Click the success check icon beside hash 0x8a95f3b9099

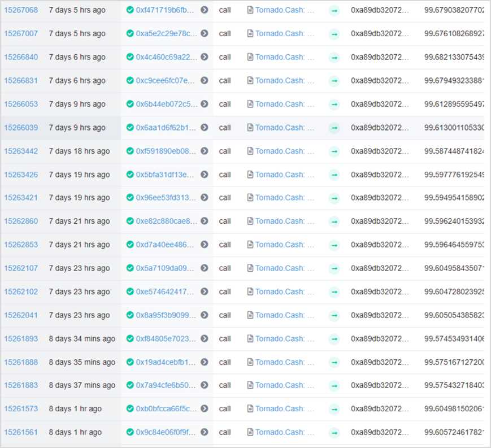(x=130, y=315)
